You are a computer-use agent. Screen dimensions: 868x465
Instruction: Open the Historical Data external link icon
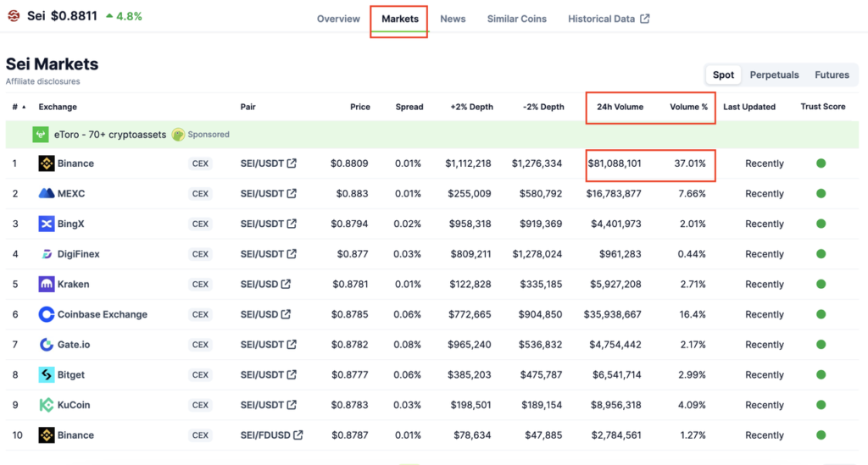[645, 19]
